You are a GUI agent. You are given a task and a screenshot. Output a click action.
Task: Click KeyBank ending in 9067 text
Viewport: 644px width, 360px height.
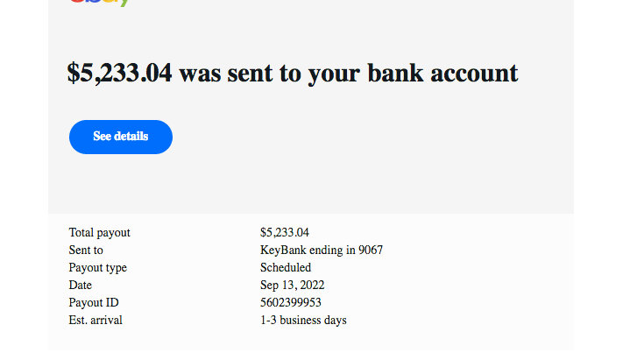click(321, 251)
